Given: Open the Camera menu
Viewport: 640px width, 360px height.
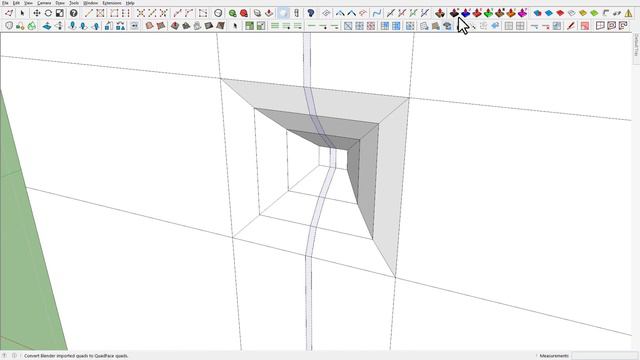Looking at the screenshot, I should pos(44,3).
